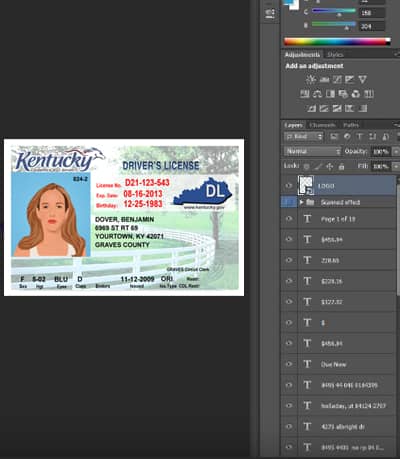Click the Opacity value field
Screen dimensions: 400x459
(x=380, y=152)
